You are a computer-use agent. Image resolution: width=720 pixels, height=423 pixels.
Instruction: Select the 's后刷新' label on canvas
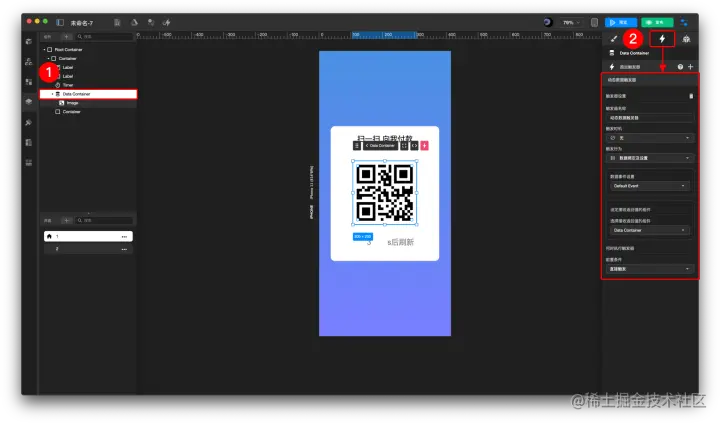point(400,242)
